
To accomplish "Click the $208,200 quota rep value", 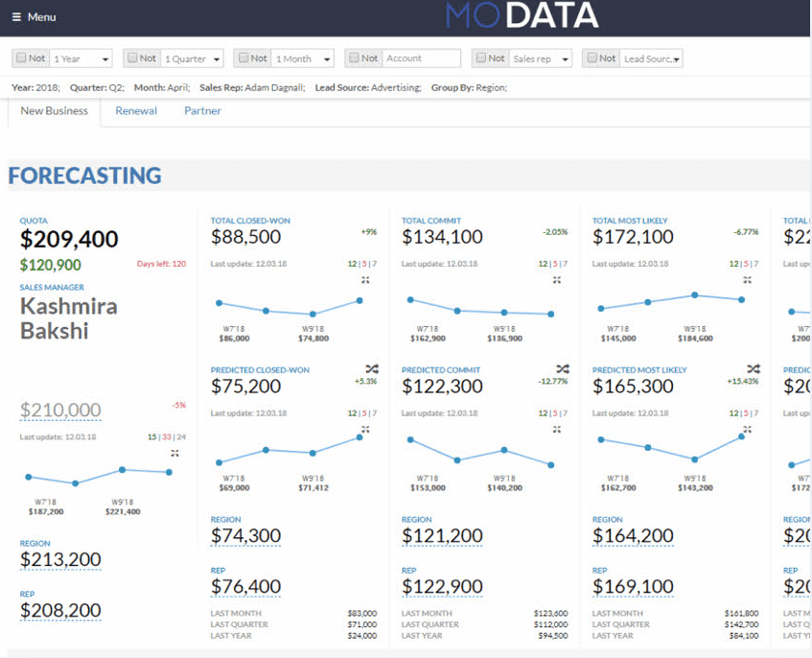I will [60, 610].
